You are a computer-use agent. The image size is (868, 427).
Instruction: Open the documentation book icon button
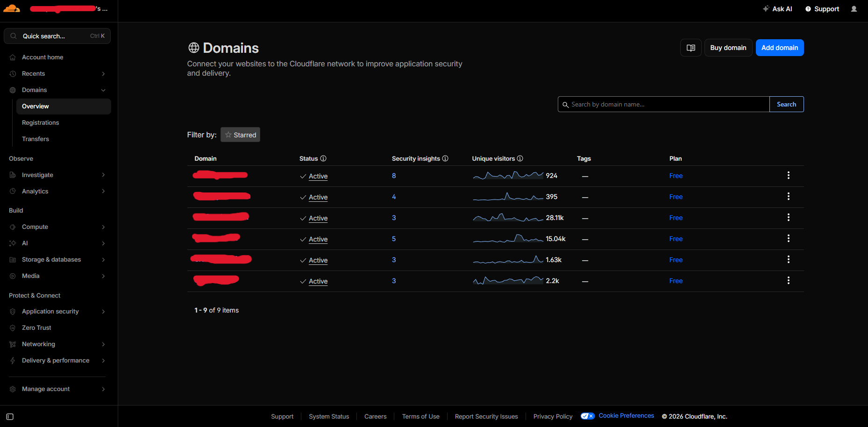pos(691,48)
